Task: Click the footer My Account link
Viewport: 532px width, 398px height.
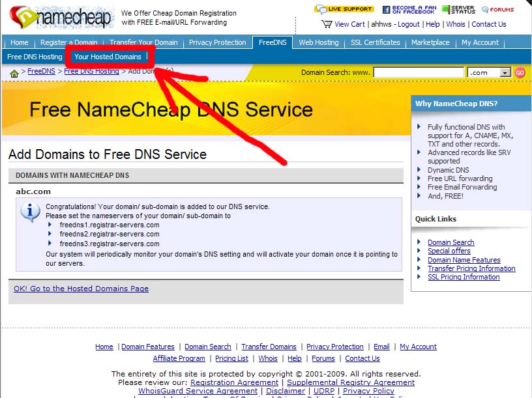Action: click(x=418, y=347)
